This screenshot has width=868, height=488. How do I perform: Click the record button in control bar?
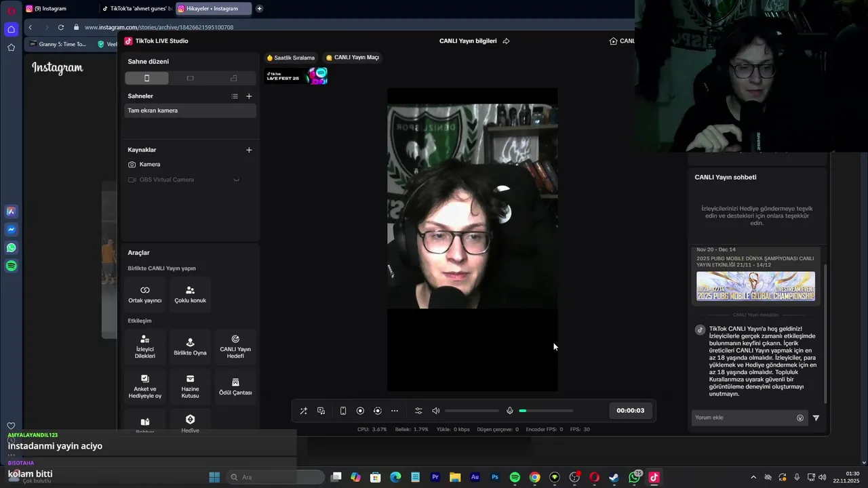coord(360,411)
